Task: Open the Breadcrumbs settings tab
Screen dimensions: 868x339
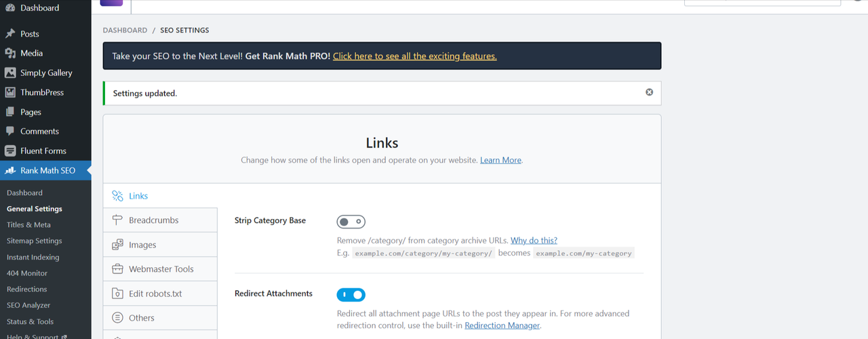Action: 160,220
